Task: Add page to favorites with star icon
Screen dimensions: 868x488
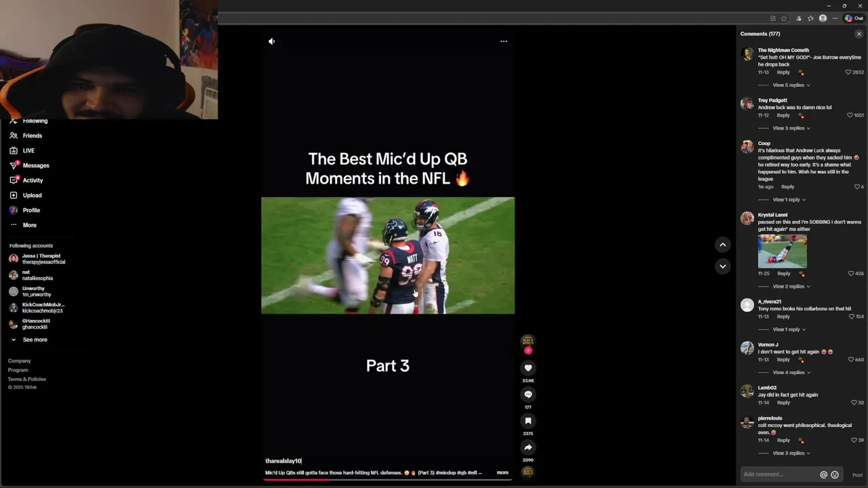Action: click(x=784, y=18)
